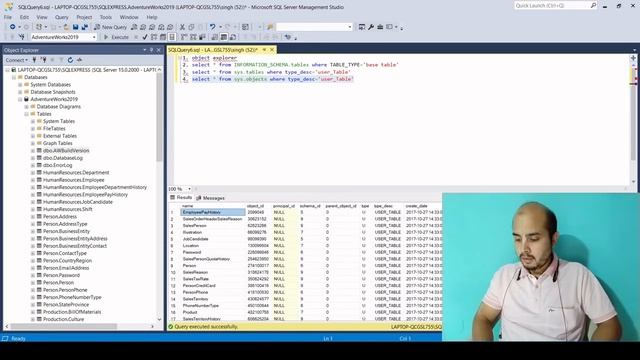
Task: Pin the Object Explorer panel
Action: pos(151,50)
